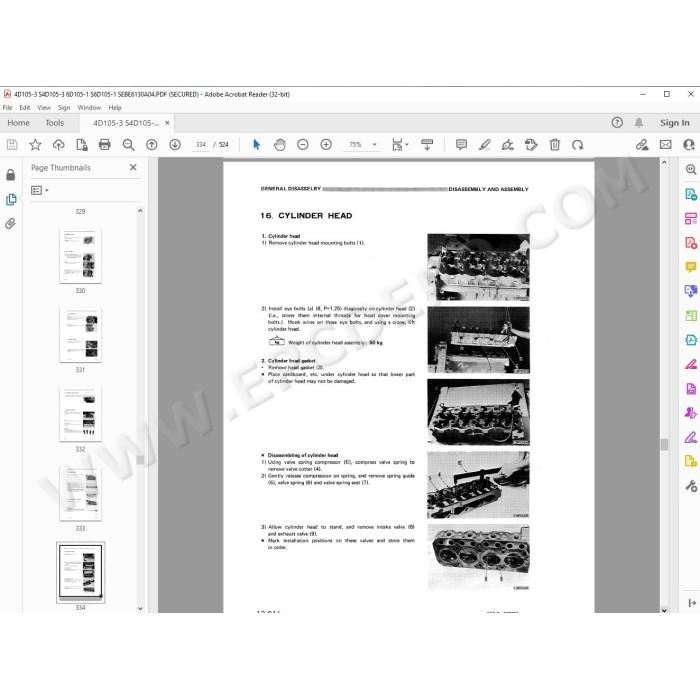
Task: Click the document vertical scrollbar thumb
Action: pyautogui.click(x=664, y=444)
